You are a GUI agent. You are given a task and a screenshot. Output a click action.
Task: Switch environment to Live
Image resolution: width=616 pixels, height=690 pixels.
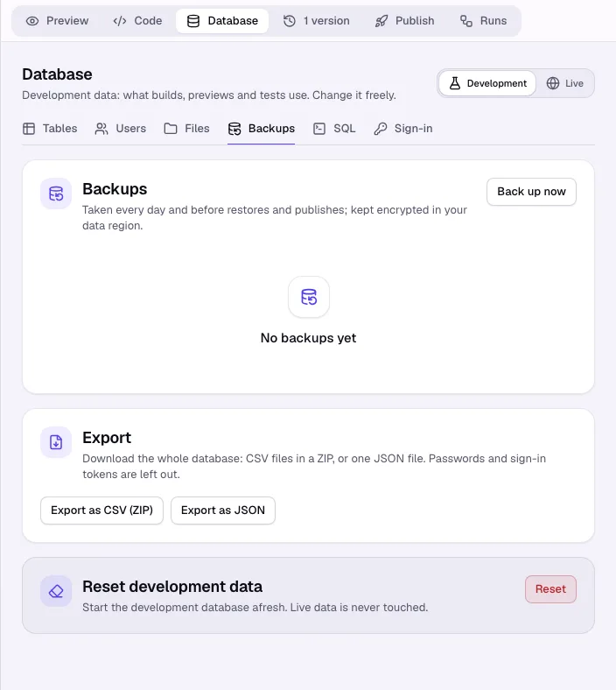[x=565, y=83]
